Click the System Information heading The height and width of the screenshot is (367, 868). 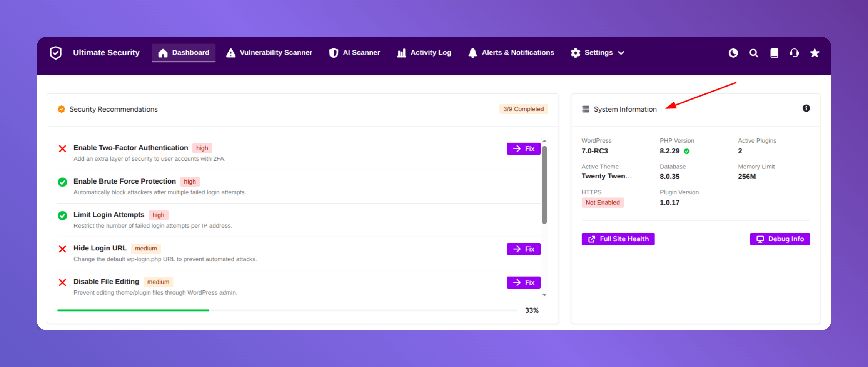(625, 110)
